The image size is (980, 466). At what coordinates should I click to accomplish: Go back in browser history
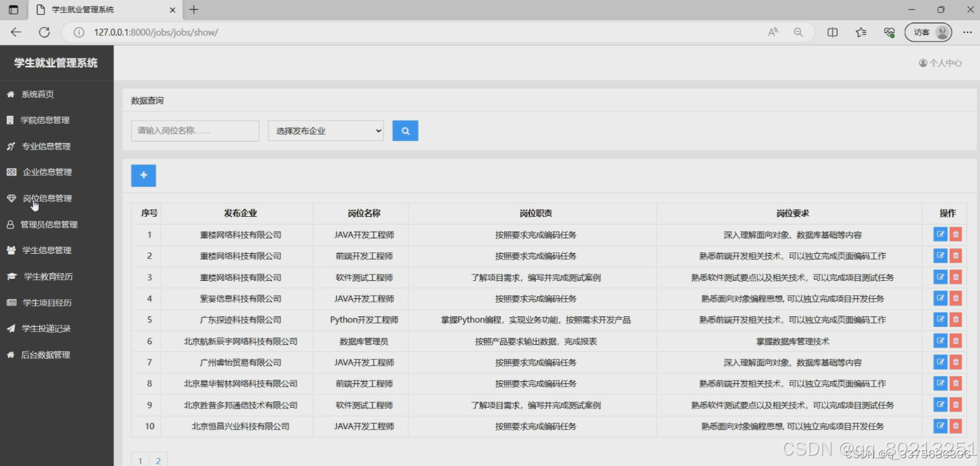pos(16,32)
